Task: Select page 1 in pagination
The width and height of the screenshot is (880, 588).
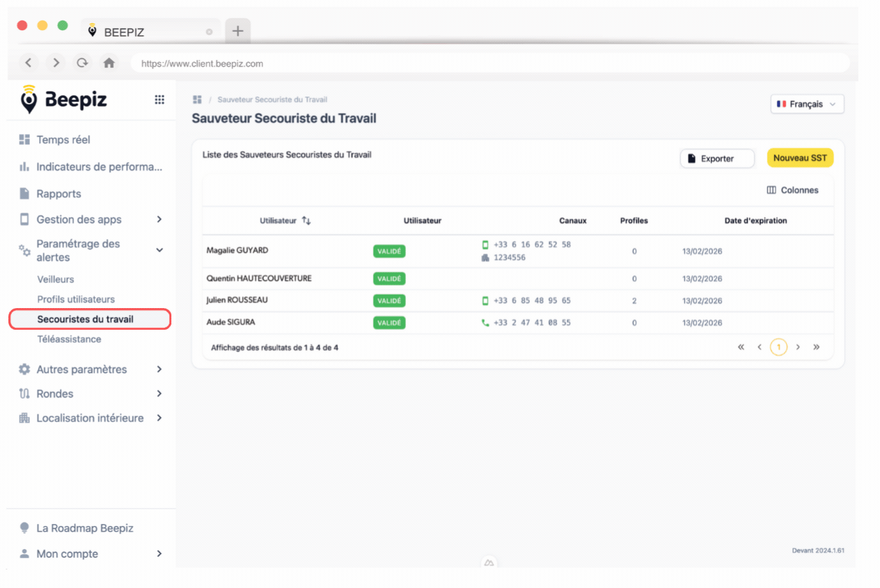Action: point(778,347)
